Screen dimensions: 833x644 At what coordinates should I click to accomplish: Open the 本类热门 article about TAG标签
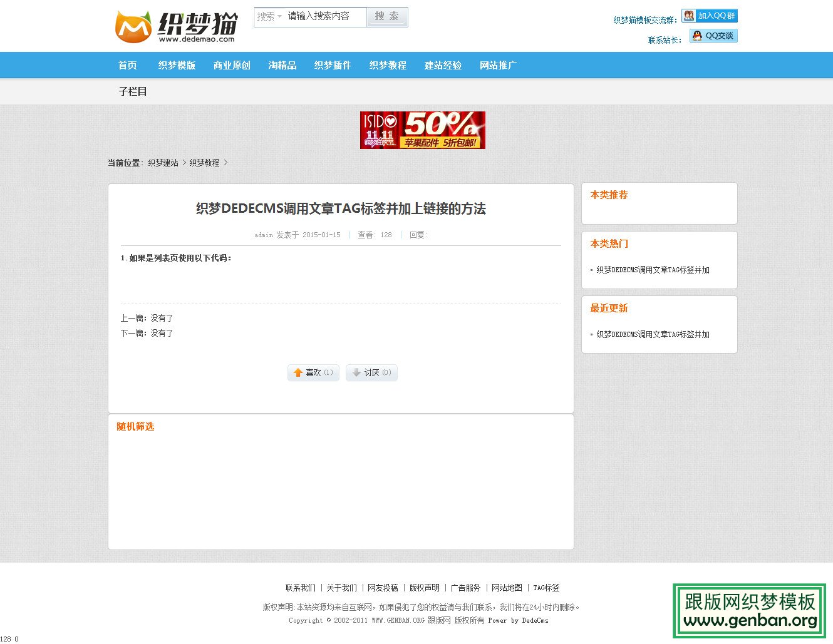point(653,270)
